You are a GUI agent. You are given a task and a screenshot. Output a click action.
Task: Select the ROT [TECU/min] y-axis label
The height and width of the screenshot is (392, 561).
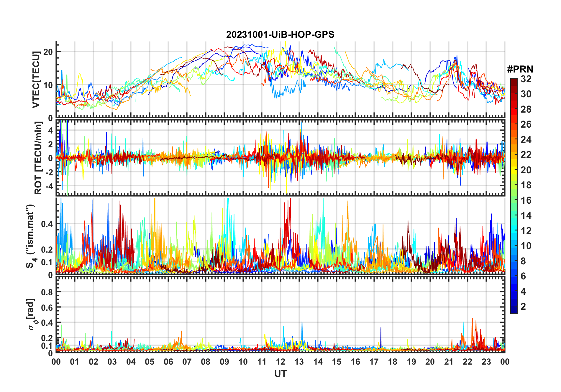pyautogui.click(x=38, y=158)
